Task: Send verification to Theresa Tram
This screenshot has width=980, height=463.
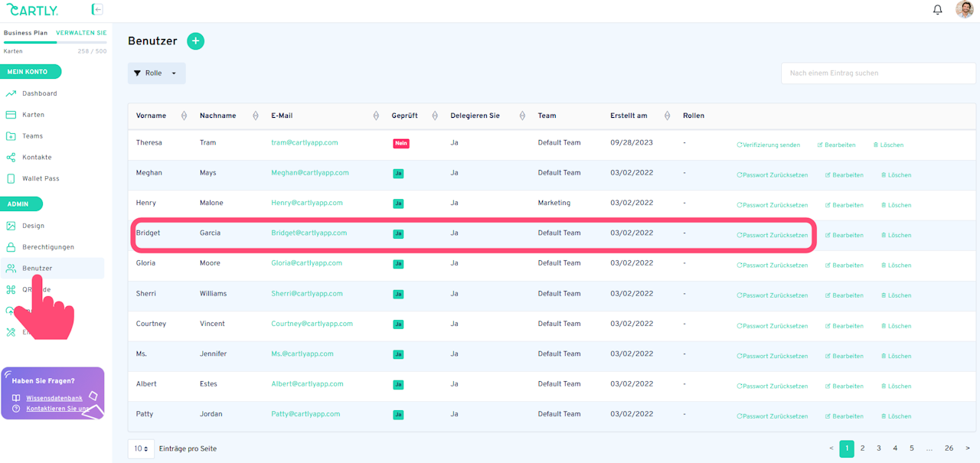Action: pos(769,145)
